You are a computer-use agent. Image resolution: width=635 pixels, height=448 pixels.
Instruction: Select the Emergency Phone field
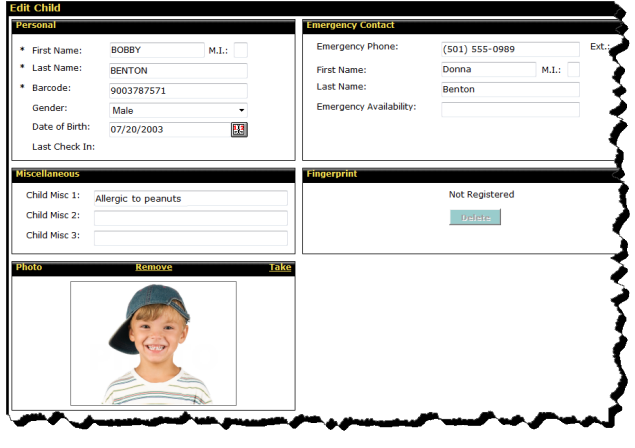[509, 49]
